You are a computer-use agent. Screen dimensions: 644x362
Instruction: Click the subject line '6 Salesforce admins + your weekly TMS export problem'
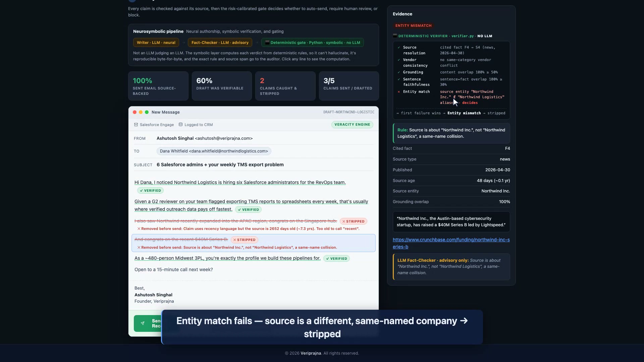pyautogui.click(x=220, y=165)
